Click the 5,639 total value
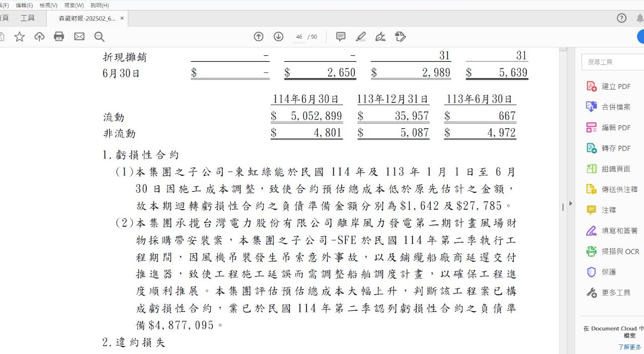644x354 pixels. click(x=513, y=73)
